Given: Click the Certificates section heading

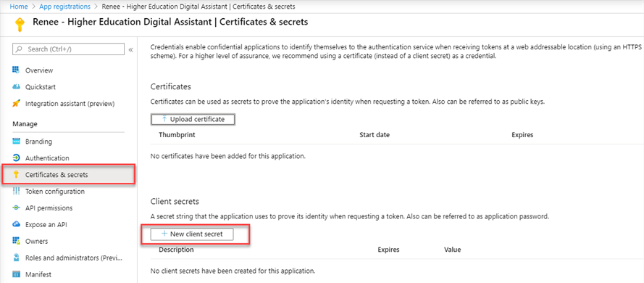Looking at the screenshot, I should tap(171, 87).
